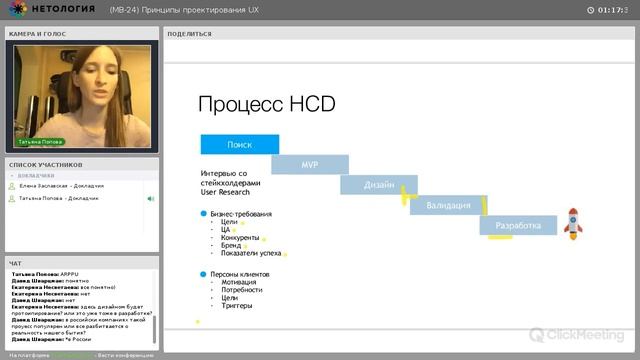
Task: Click the Камера и голос panel header
Action: (82, 34)
